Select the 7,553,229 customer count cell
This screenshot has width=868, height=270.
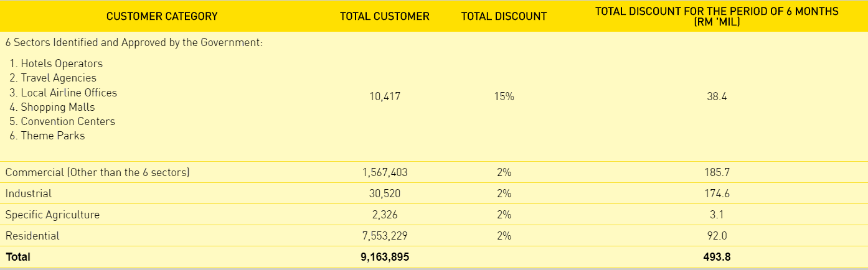(384, 236)
